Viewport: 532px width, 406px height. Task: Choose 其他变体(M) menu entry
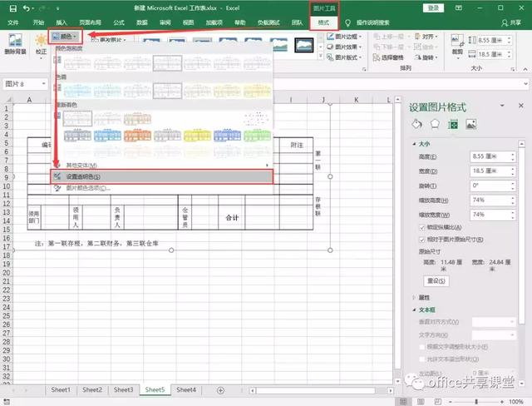[x=162, y=166]
